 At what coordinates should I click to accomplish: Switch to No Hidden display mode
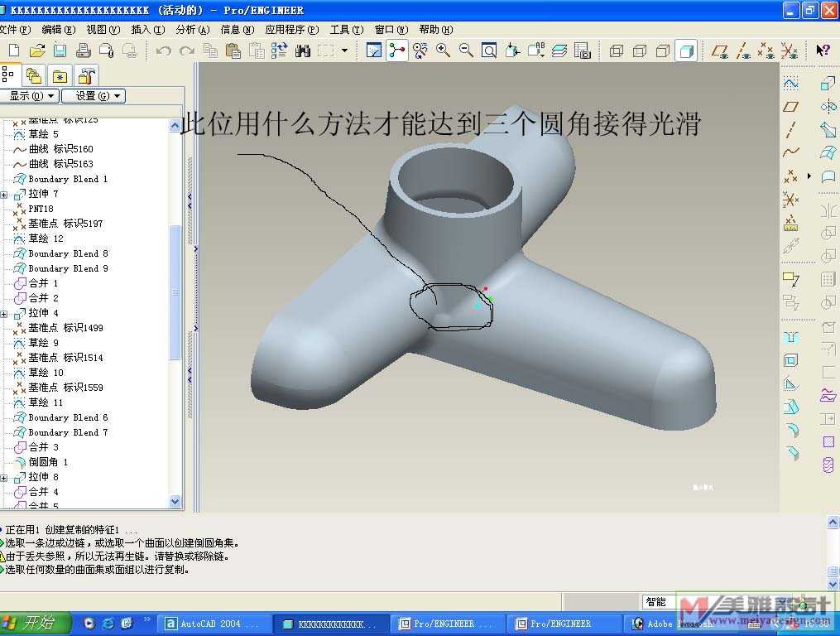point(663,51)
